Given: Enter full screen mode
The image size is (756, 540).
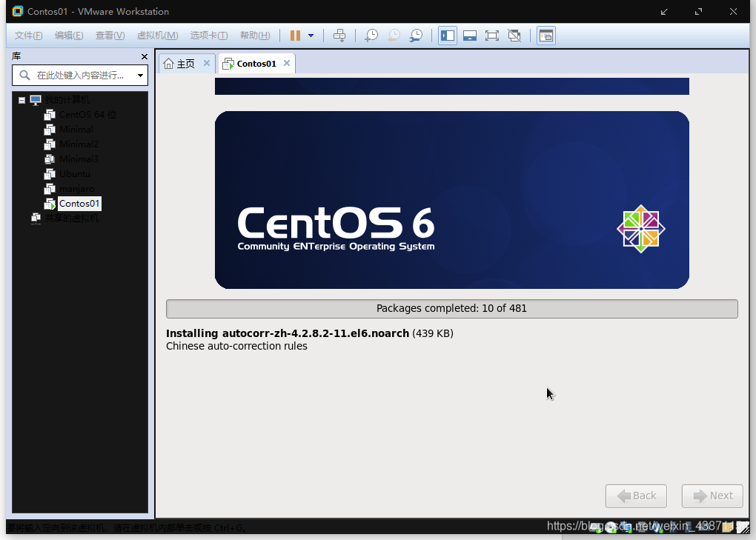Looking at the screenshot, I should click(492, 36).
